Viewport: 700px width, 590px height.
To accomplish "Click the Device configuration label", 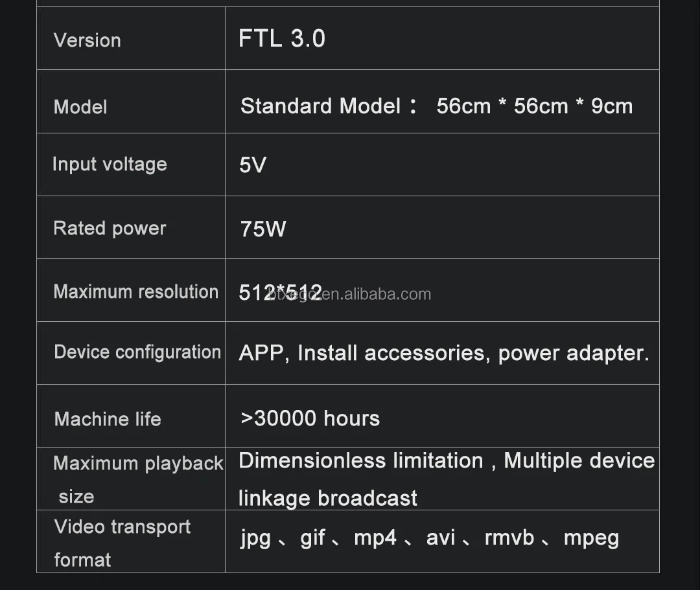I will pyautogui.click(x=137, y=352).
